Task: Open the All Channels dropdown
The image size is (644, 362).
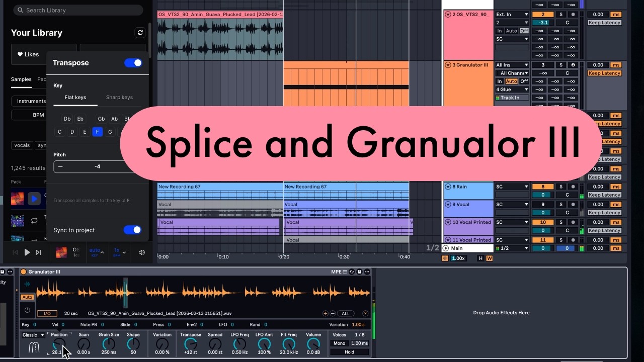Action: pos(512,73)
